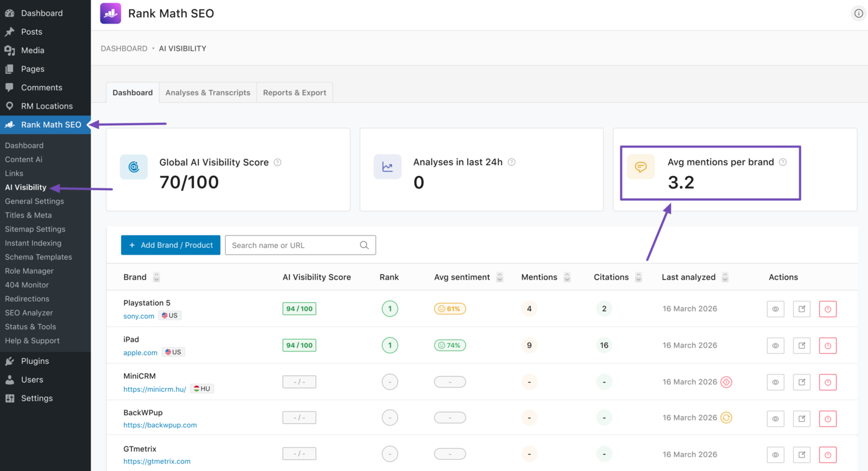Click export icon in the MiniCRM row
868x471 pixels.
pos(802,382)
